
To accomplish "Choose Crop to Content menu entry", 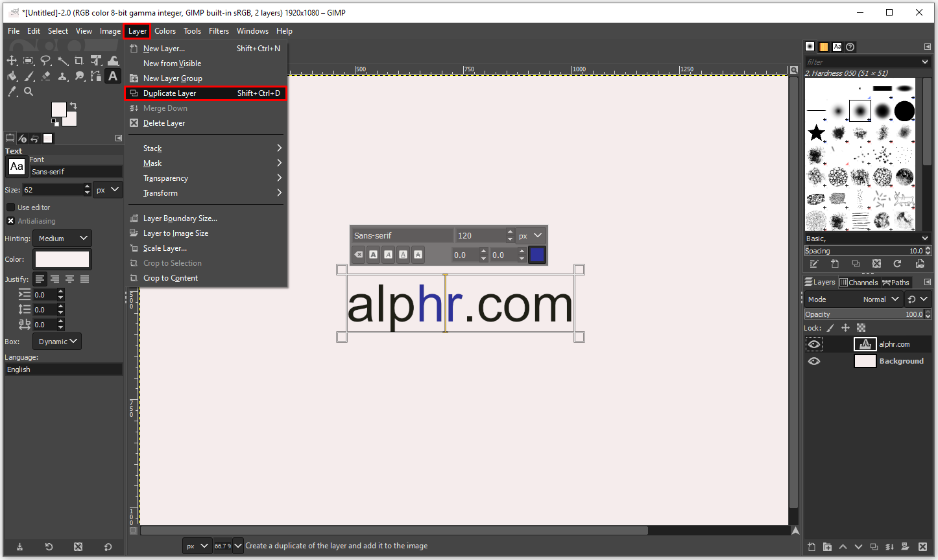I will [206, 278].
